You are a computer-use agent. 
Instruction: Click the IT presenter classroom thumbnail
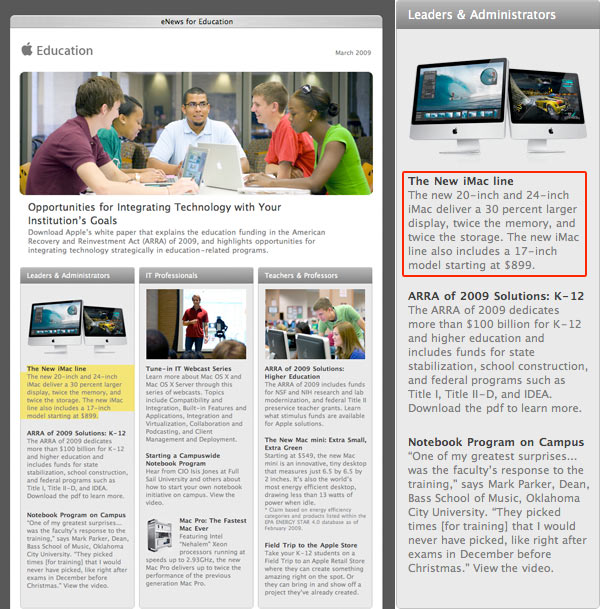pyautogui.click(x=196, y=324)
